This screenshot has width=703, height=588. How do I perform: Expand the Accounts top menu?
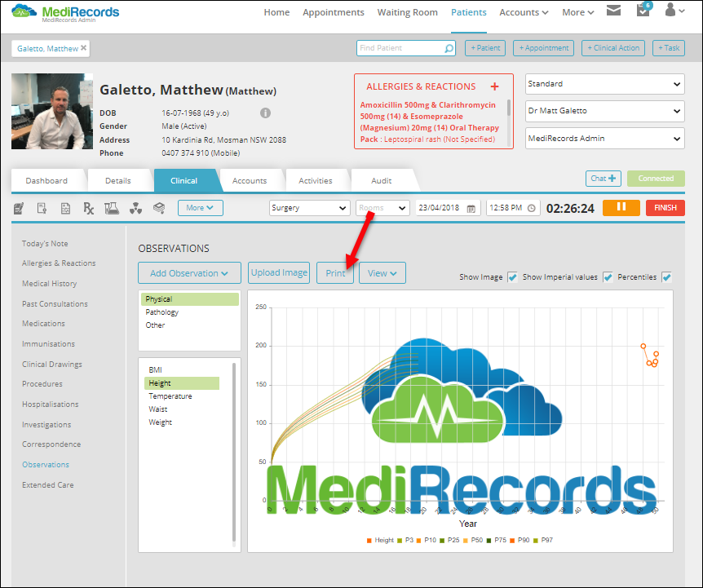coord(524,12)
